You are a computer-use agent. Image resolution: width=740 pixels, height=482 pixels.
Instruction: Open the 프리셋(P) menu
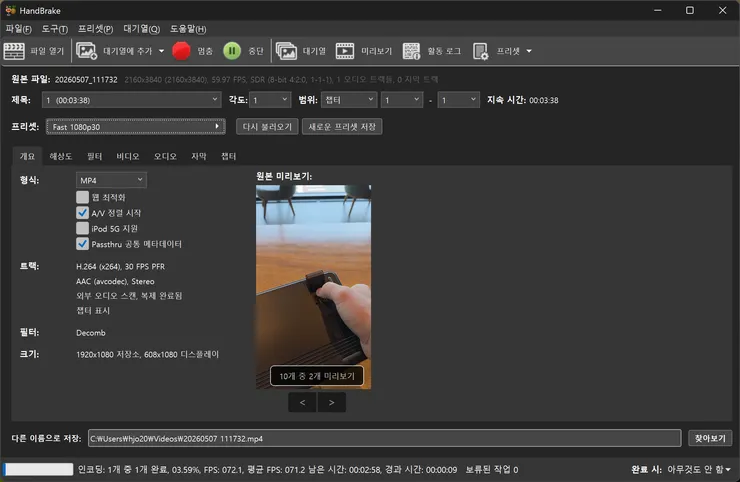[x=95, y=29]
